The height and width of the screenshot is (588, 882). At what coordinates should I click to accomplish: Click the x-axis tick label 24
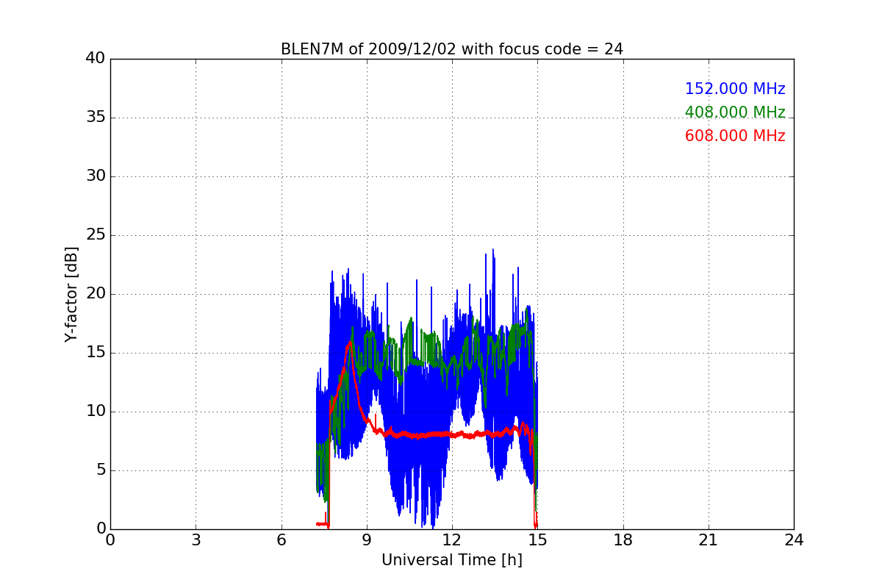[794, 540]
